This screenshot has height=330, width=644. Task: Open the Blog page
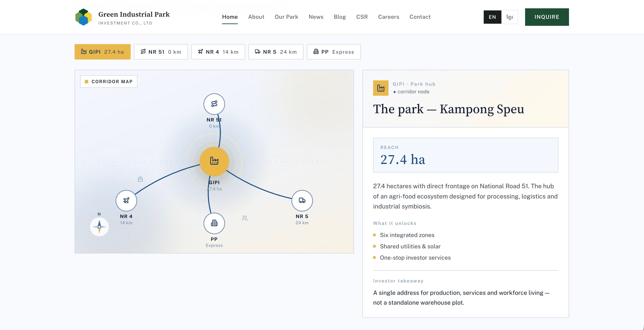coord(339,17)
